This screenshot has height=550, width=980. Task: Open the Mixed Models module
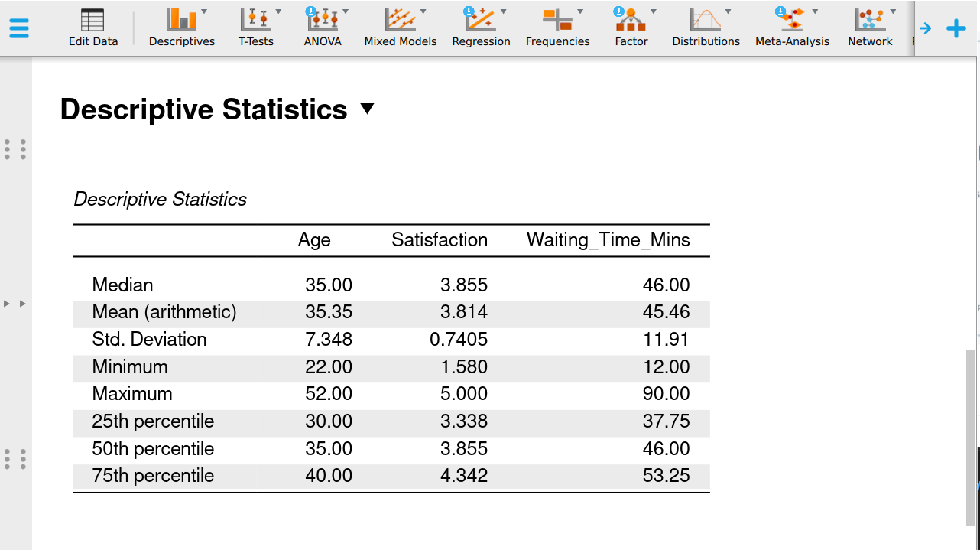coord(401,29)
